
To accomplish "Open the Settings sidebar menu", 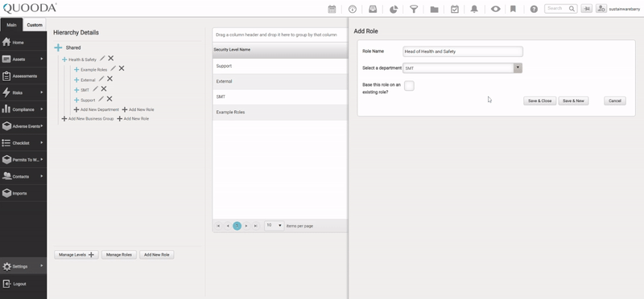I will tap(23, 267).
